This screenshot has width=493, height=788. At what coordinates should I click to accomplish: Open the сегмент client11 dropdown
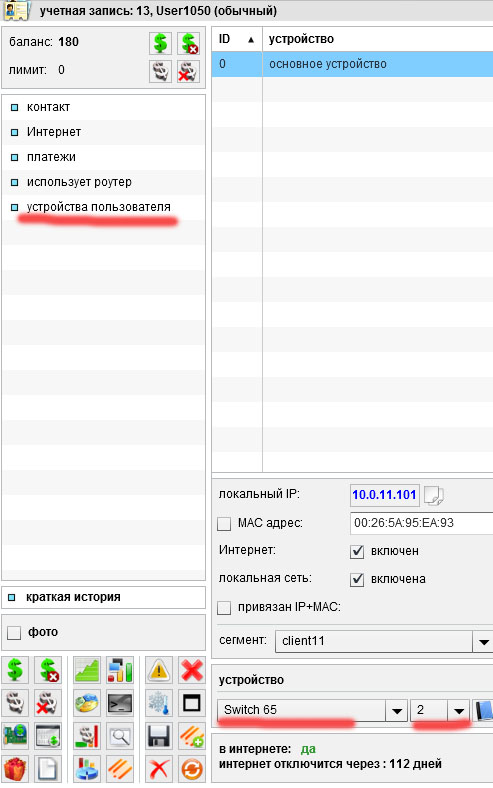(383, 641)
